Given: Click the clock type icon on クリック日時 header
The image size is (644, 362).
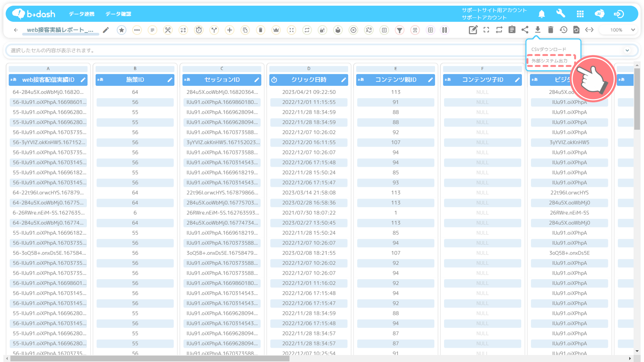Looking at the screenshot, I should [x=274, y=79].
